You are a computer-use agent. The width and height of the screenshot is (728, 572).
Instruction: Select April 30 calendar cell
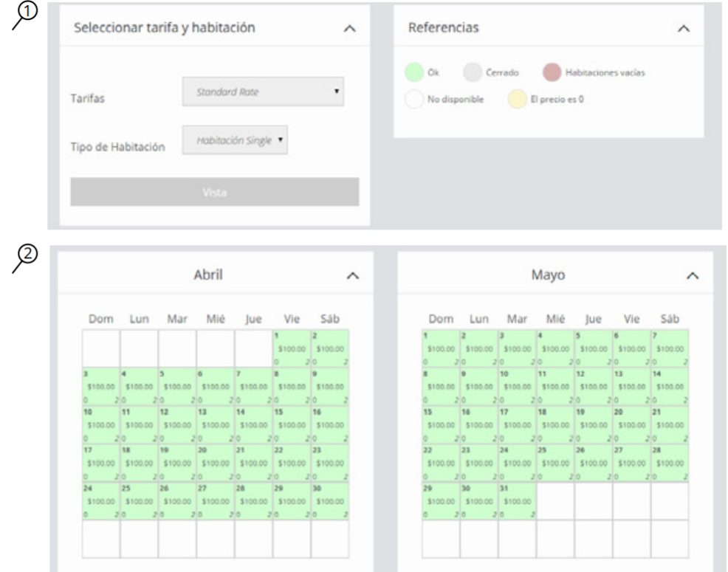[x=330, y=502]
